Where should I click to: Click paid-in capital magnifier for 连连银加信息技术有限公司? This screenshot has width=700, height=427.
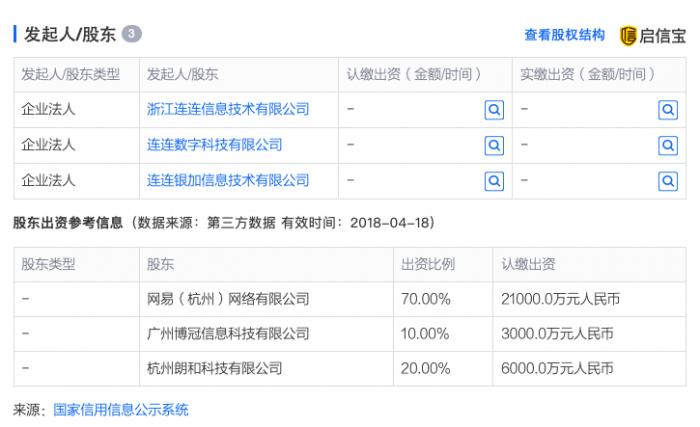[x=668, y=181]
